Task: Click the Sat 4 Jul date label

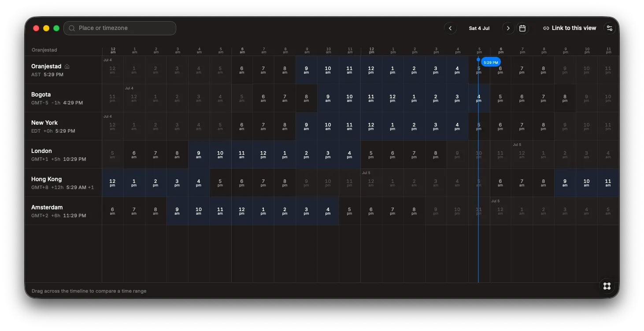Action: pos(479,28)
